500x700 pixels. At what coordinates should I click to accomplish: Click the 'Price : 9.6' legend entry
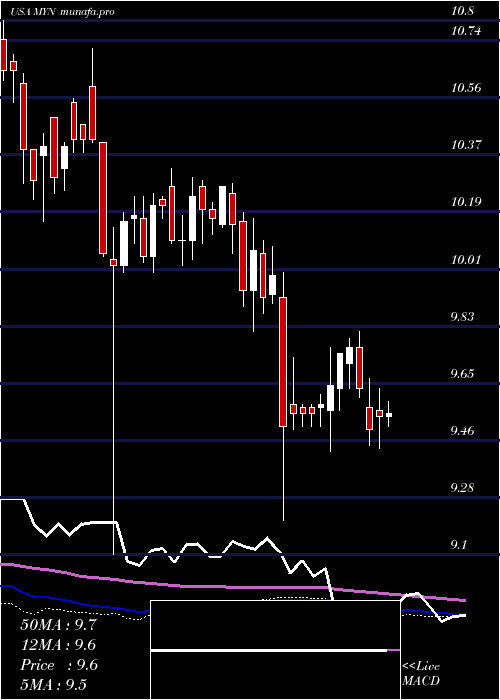tap(58, 665)
